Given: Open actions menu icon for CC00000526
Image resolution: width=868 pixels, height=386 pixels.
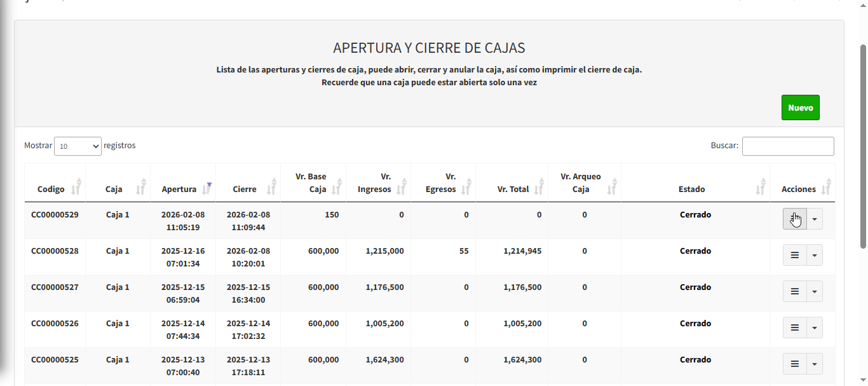Looking at the screenshot, I should point(794,327).
